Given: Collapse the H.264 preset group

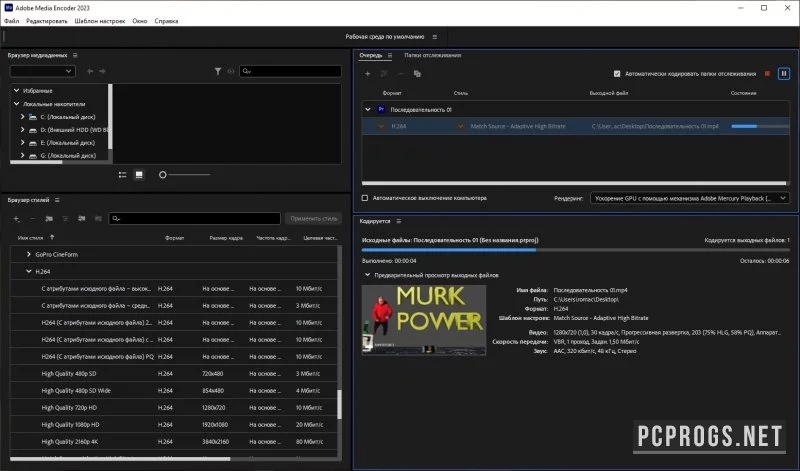Looking at the screenshot, I should [x=29, y=271].
